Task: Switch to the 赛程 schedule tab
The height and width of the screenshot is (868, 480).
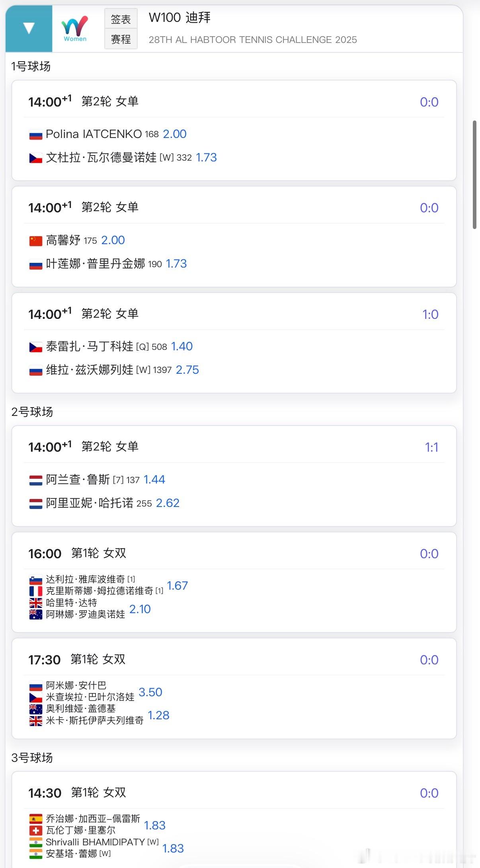Action: point(121,39)
